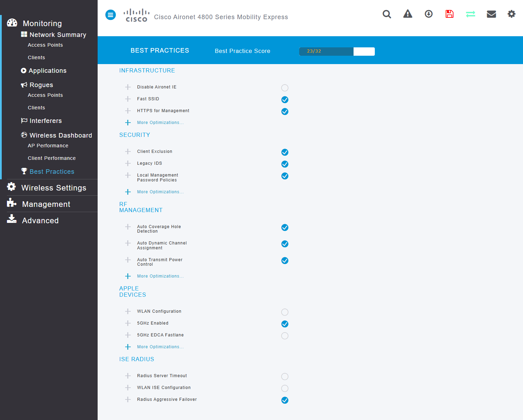
Task: Click the Network Summary grid icon
Action: [x=24, y=34]
